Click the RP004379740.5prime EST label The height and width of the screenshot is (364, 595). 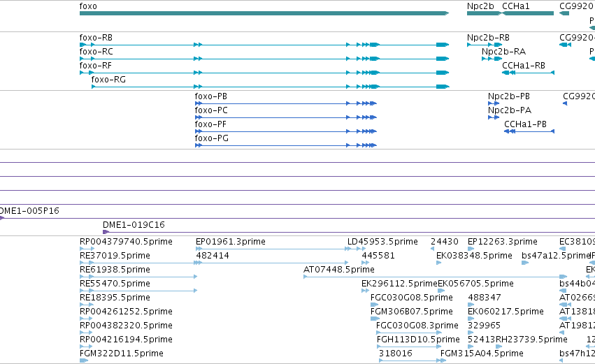(126, 242)
